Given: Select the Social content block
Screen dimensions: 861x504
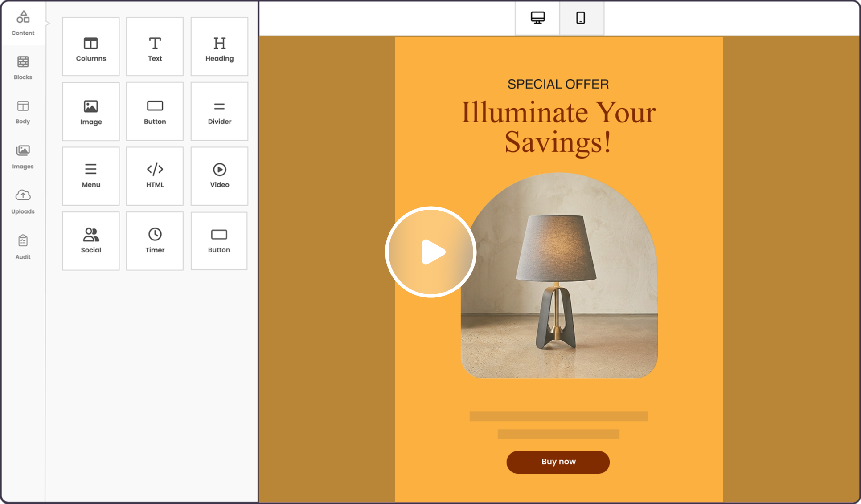Looking at the screenshot, I should click(91, 241).
